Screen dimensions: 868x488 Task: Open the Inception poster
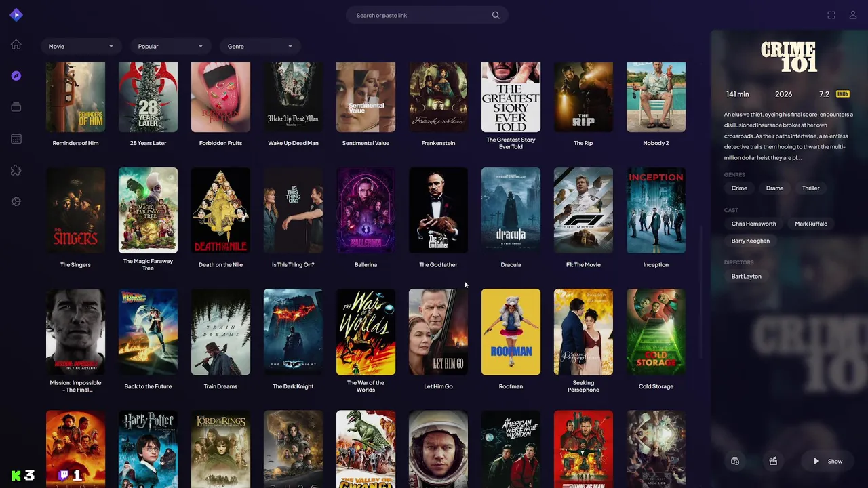click(656, 210)
